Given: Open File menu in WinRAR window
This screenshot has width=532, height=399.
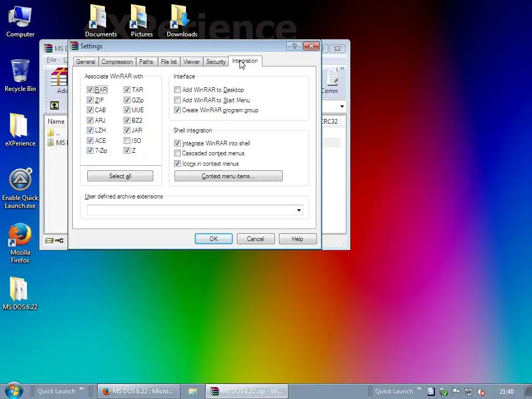Looking at the screenshot, I should 51,60.
